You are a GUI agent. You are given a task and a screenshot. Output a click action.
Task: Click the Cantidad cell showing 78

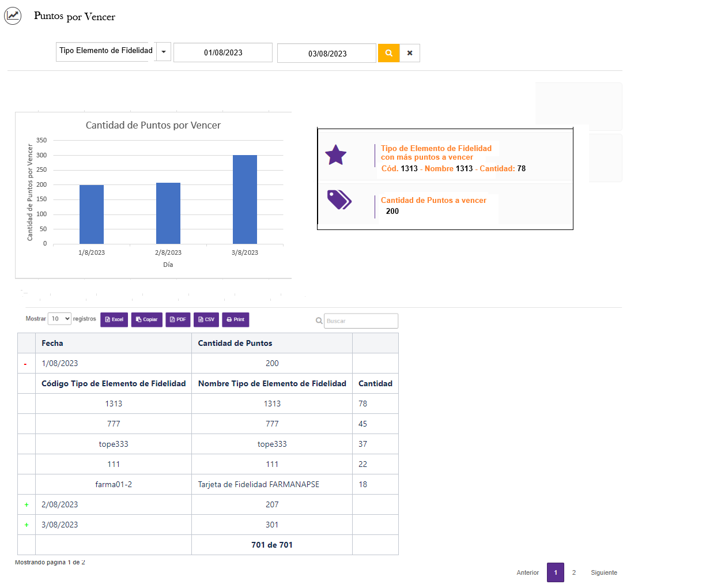tap(375, 404)
